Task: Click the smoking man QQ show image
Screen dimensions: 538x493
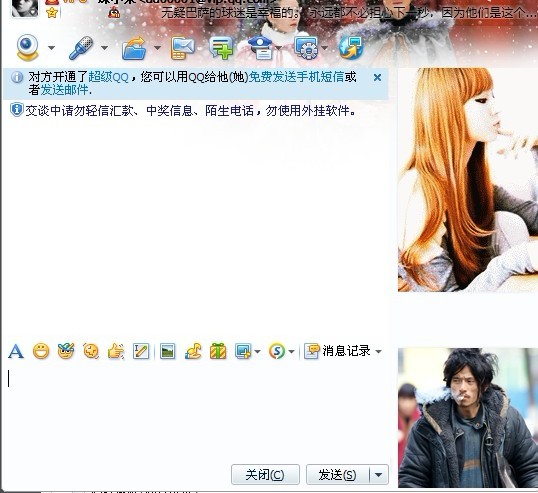Action: (468, 418)
